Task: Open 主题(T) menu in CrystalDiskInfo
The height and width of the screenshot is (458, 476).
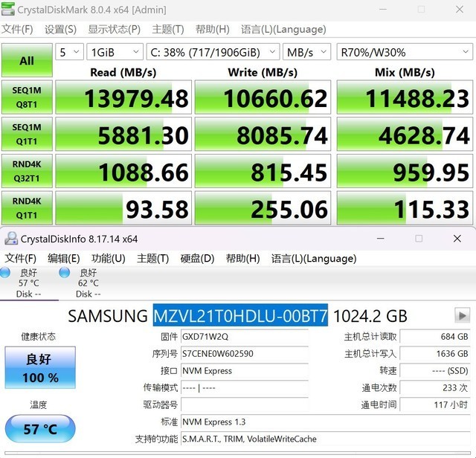Action: 152,259
